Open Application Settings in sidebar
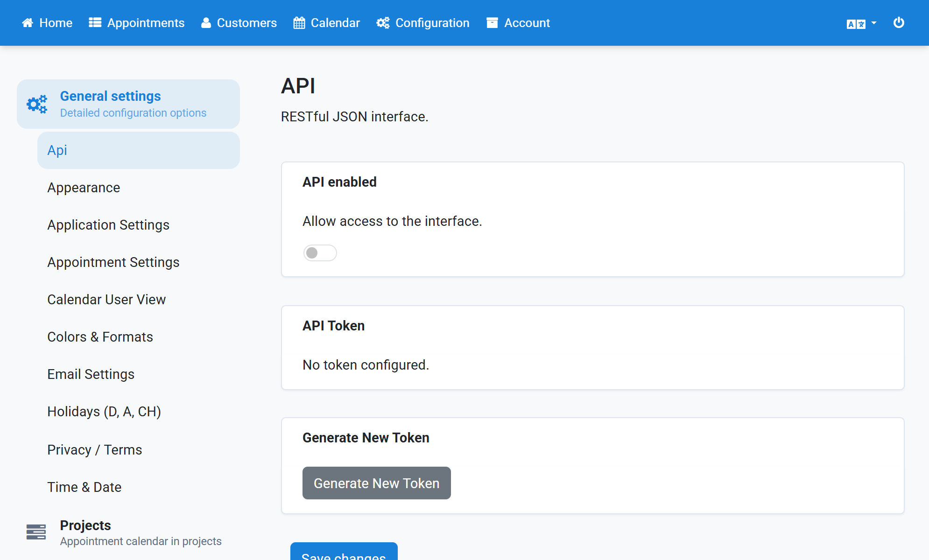929x560 pixels. click(139, 225)
